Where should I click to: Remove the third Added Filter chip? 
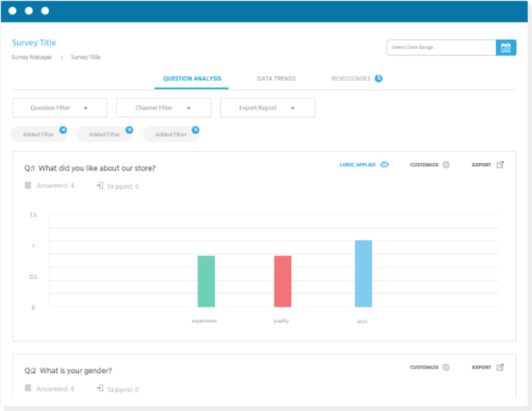click(195, 129)
